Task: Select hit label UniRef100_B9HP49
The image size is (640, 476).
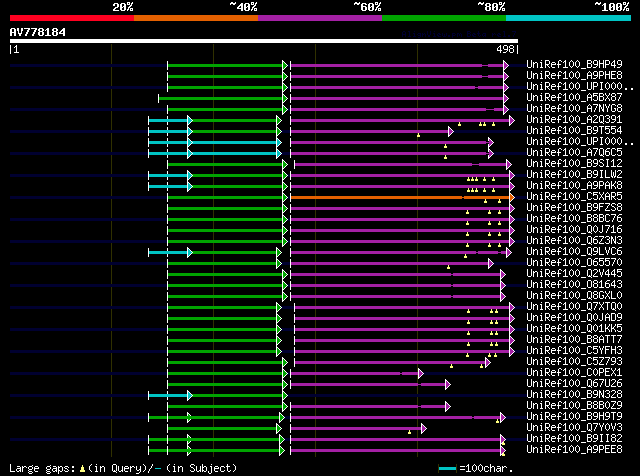Action: point(574,64)
